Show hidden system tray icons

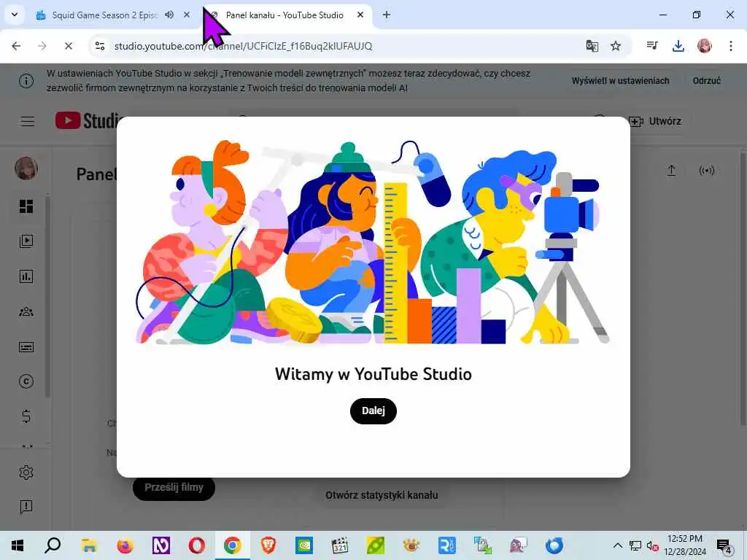point(617,545)
